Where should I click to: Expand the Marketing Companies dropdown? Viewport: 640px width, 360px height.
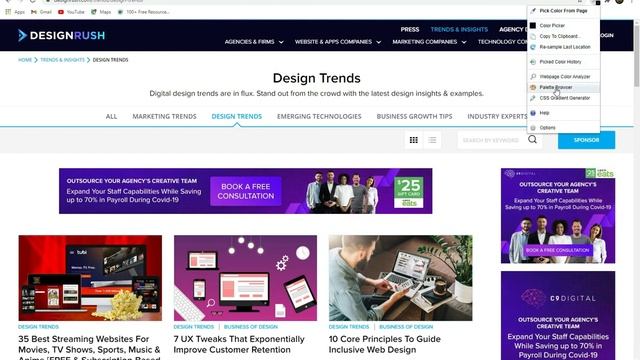[x=429, y=42]
